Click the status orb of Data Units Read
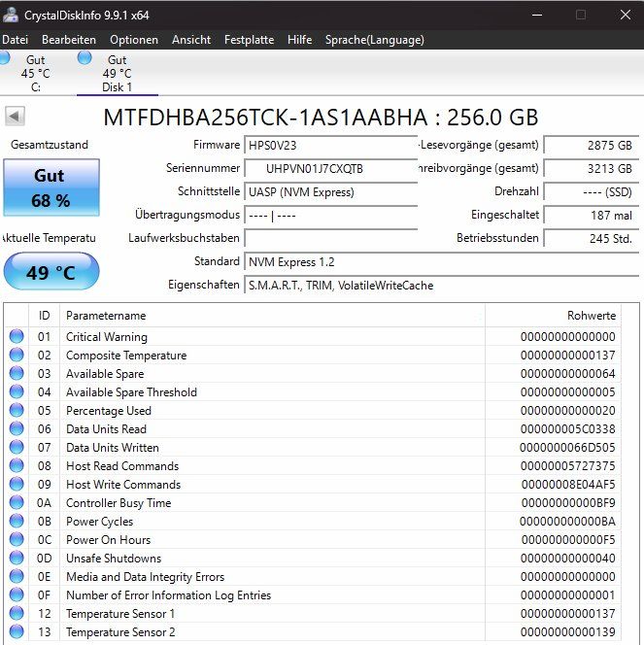 17,428
